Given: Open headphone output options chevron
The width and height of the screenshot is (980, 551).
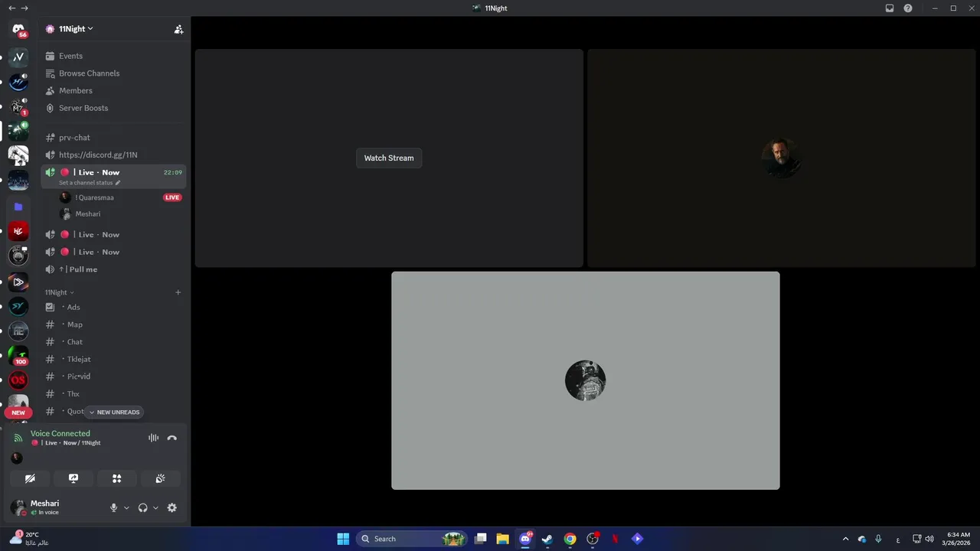Looking at the screenshot, I should click(x=155, y=507).
